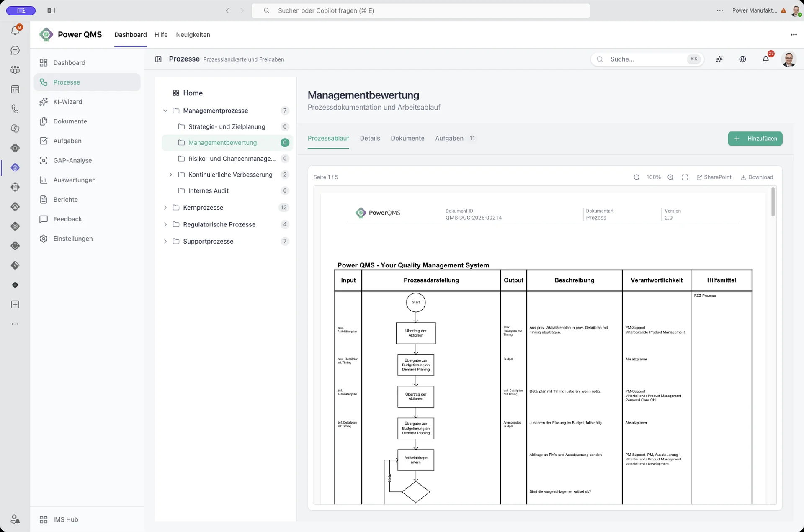Viewport: 804px width, 532px height.
Task: Open the more options ellipsis in left rail
Action: [x=15, y=324]
